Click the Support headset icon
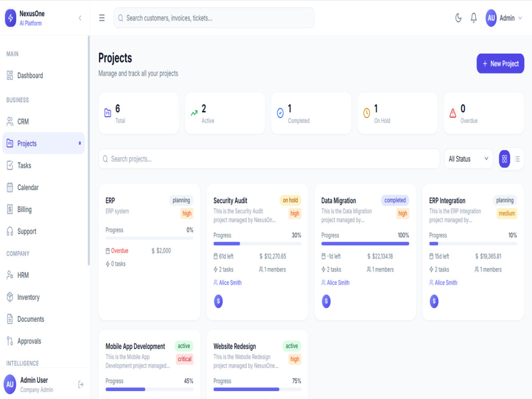 (10, 231)
